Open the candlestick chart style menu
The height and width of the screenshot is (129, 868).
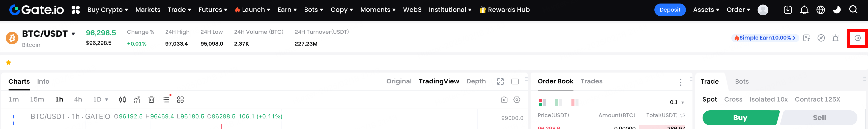(x=122, y=99)
